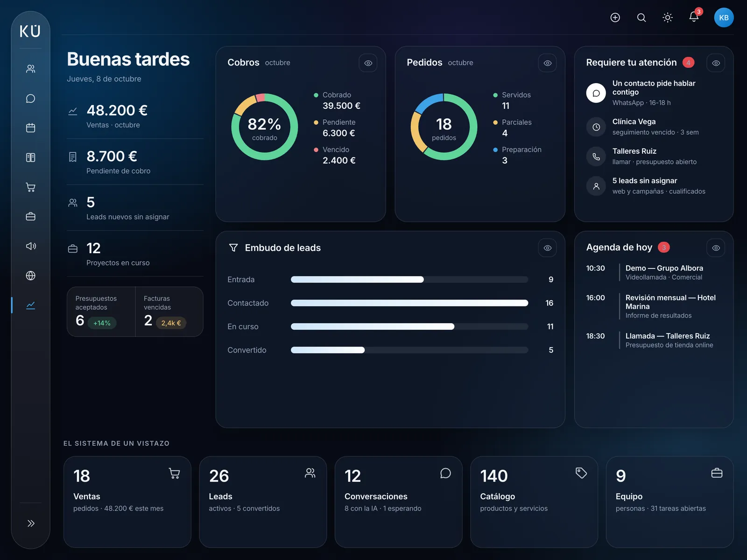
Task: Open the catalog book sidebar icon
Action: click(x=30, y=157)
